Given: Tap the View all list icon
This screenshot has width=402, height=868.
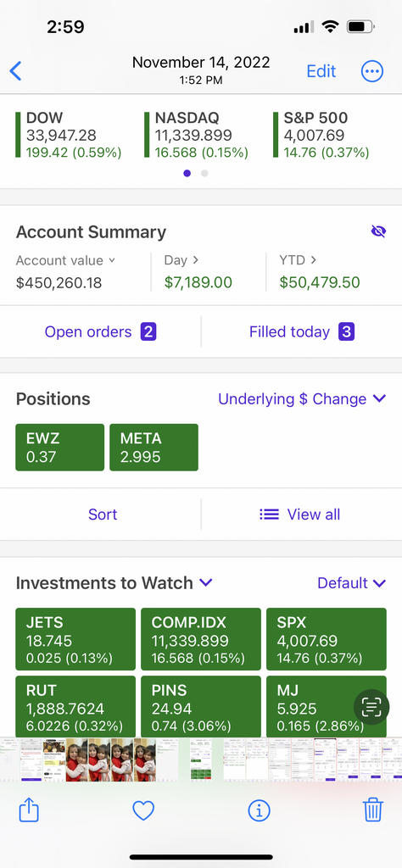Looking at the screenshot, I should [x=269, y=515].
